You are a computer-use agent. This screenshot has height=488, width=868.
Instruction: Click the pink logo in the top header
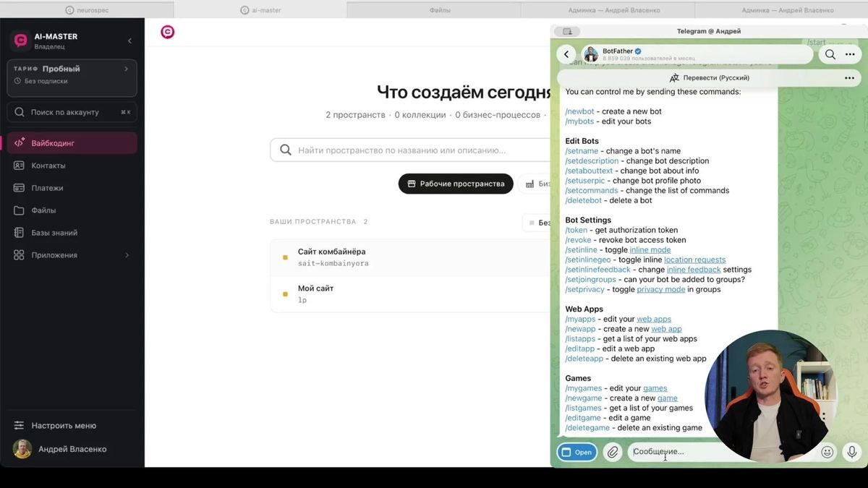(x=167, y=32)
